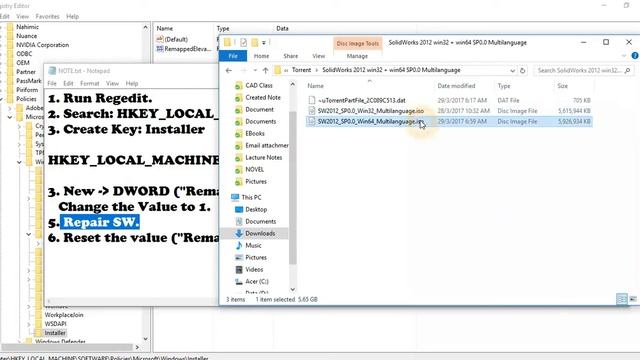The height and width of the screenshot is (360, 640).
Task: Open Favorites menu in Registry Editor
Action: [x=47, y=17]
